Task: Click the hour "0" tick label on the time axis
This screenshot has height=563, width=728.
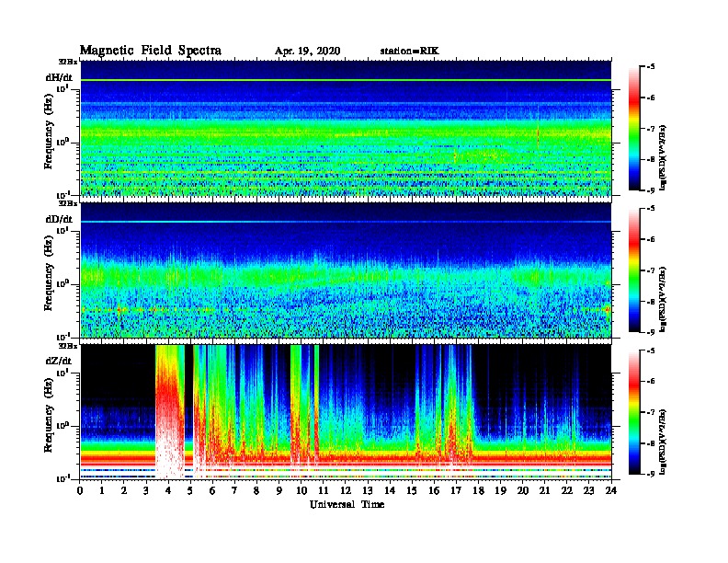Action: pos(80,490)
